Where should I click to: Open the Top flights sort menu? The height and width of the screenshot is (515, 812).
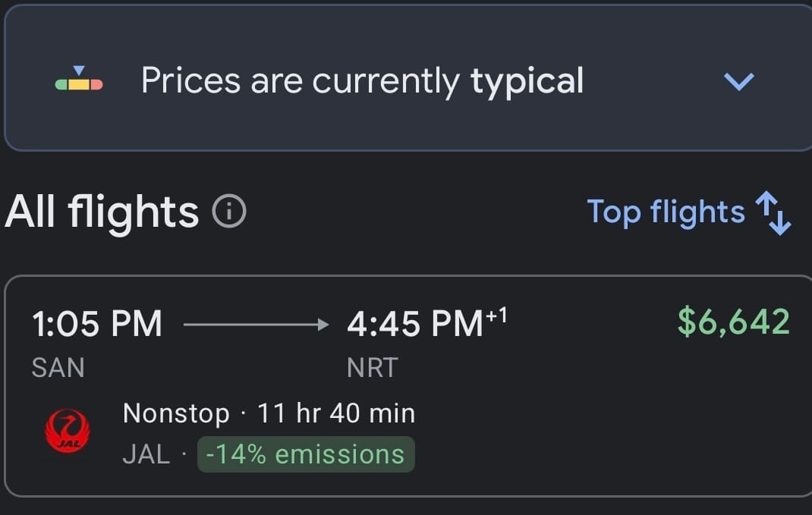pyautogui.click(x=689, y=212)
